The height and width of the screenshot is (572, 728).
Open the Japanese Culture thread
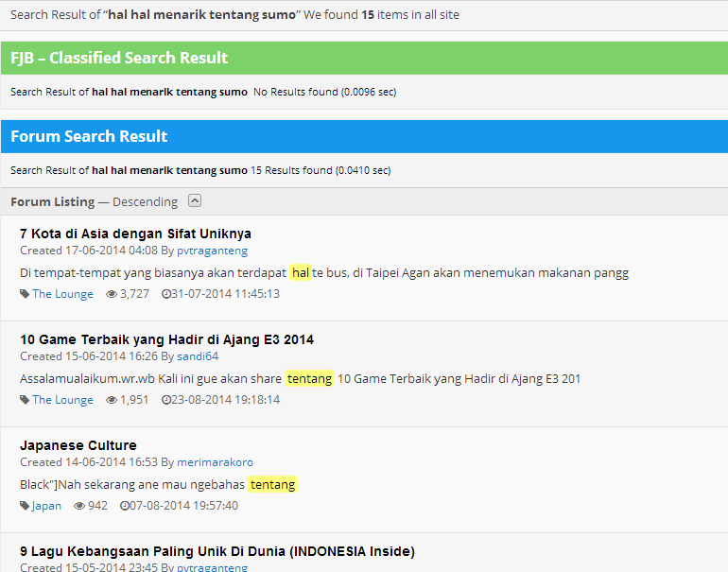[x=78, y=445]
